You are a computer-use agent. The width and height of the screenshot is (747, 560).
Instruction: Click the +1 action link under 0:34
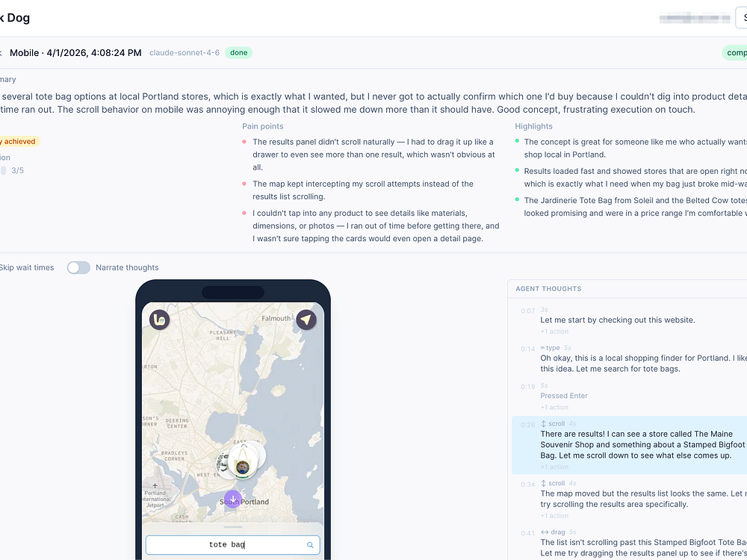554,516
